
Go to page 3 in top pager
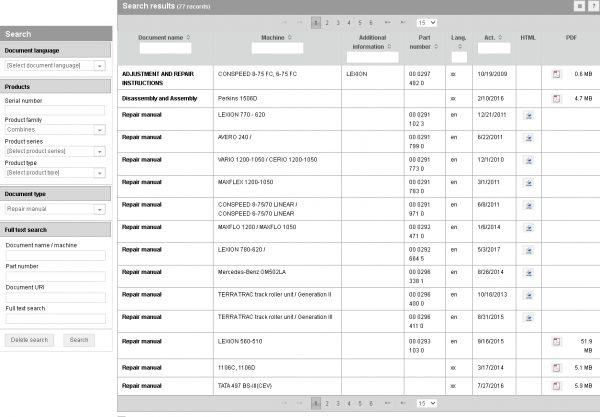[x=338, y=23]
